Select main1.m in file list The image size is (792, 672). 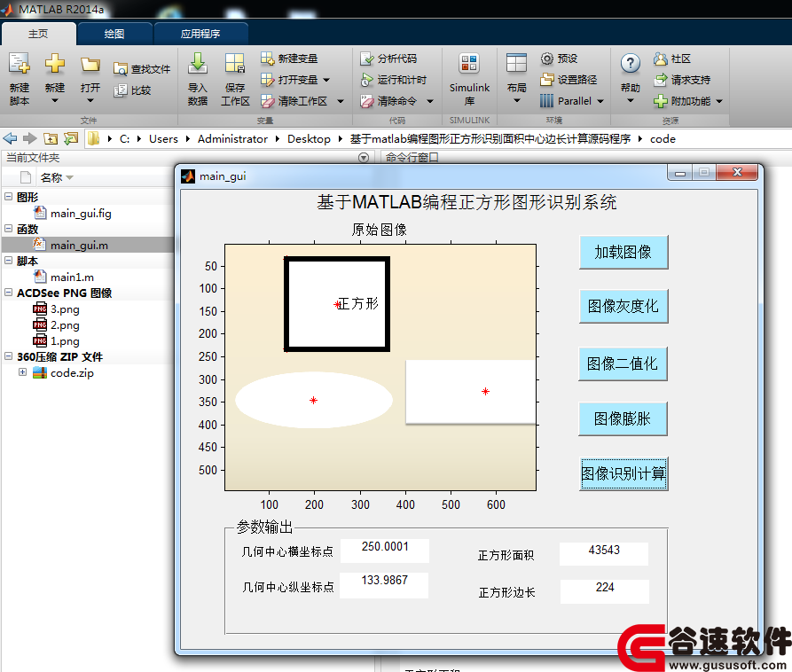[x=72, y=277]
